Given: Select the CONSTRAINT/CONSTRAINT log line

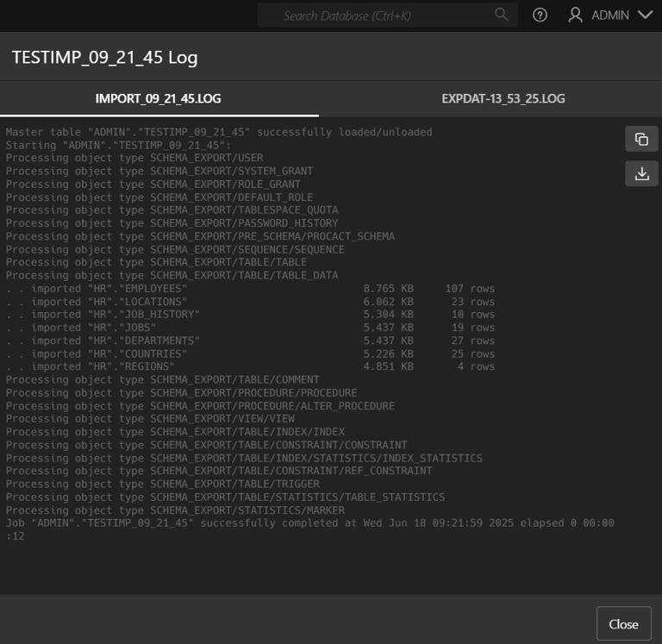Looking at the screenshot, I should pos(207,445).
